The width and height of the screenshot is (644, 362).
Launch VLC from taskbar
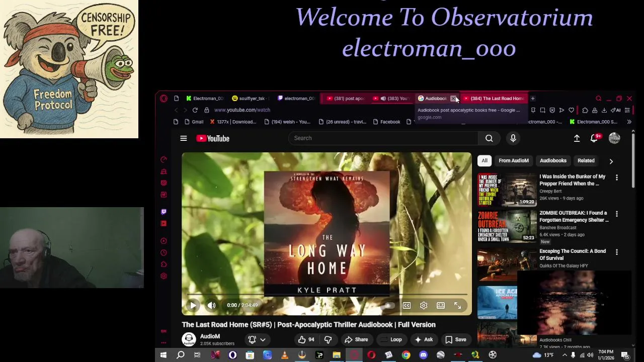[284, 355]
